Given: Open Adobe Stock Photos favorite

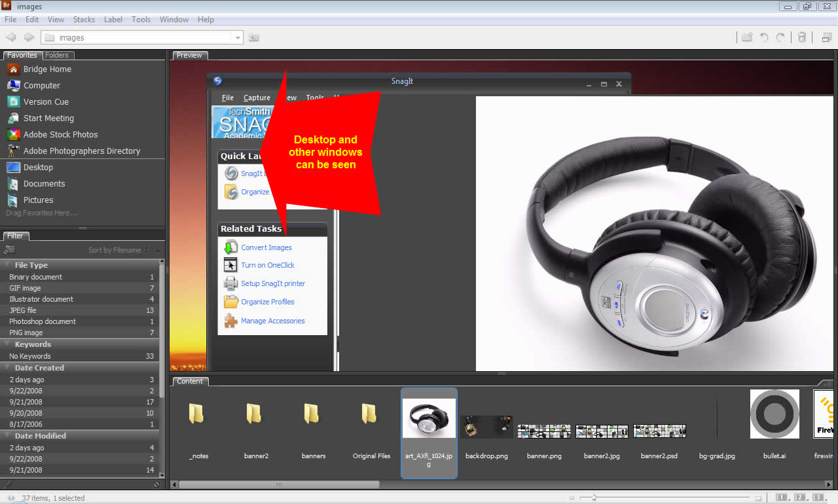Looking at the screenshot, I should 52,134.
